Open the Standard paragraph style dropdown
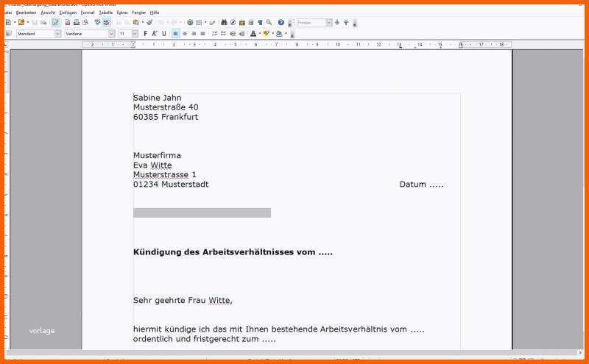 point(58,34)
